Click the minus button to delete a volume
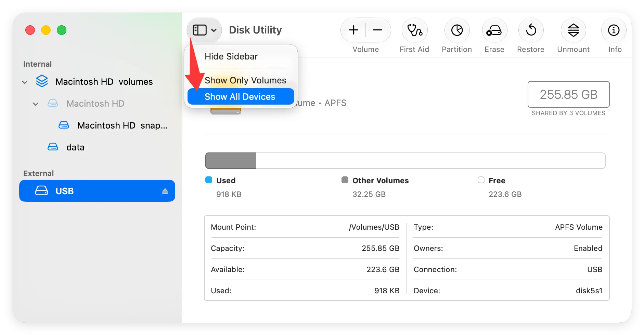644x335 pixels. coord(378,30)
